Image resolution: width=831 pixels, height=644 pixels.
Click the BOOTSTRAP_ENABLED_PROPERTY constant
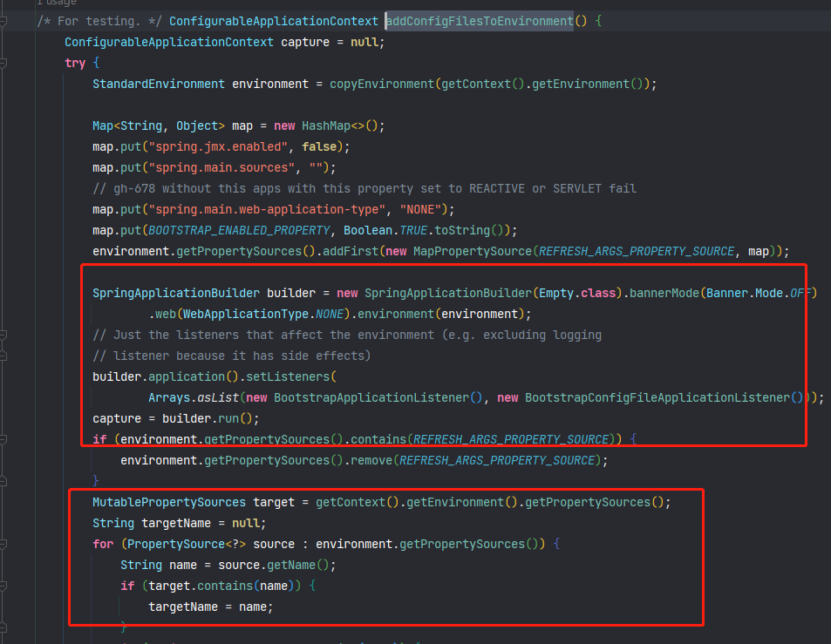pos(239,230)
